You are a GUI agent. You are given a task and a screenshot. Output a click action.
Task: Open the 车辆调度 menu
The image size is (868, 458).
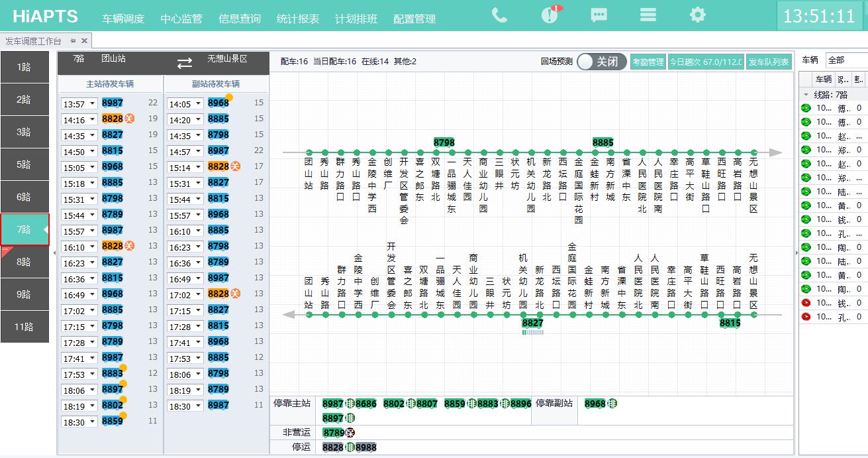(123, 19)
